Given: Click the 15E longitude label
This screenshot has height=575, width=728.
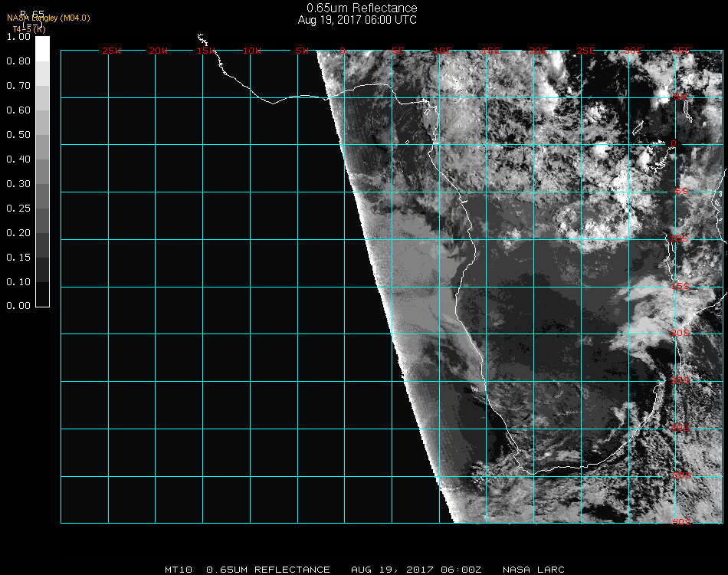Looking at the screenshot, I should click(490, 51).
